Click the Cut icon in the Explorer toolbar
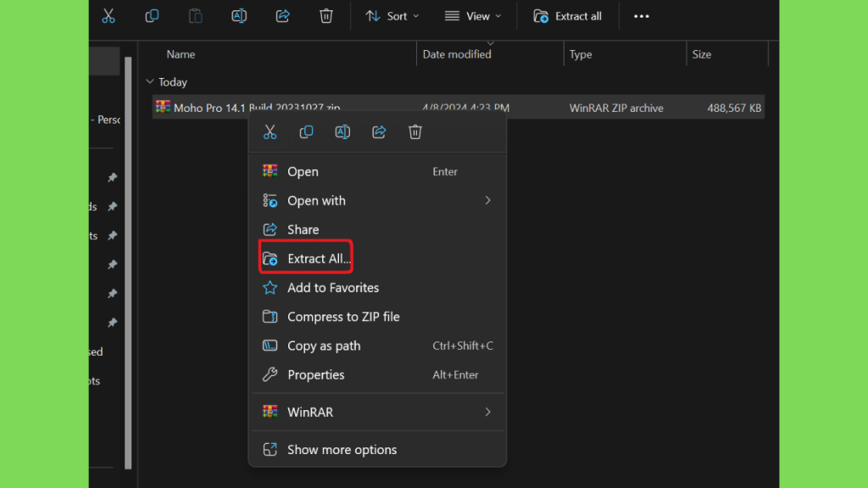 coord(108,16)
